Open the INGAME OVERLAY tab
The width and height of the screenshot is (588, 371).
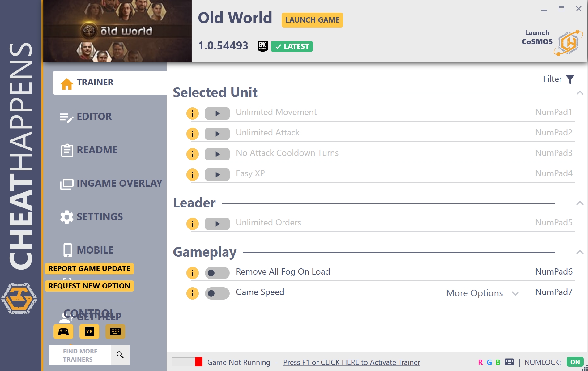111,184
